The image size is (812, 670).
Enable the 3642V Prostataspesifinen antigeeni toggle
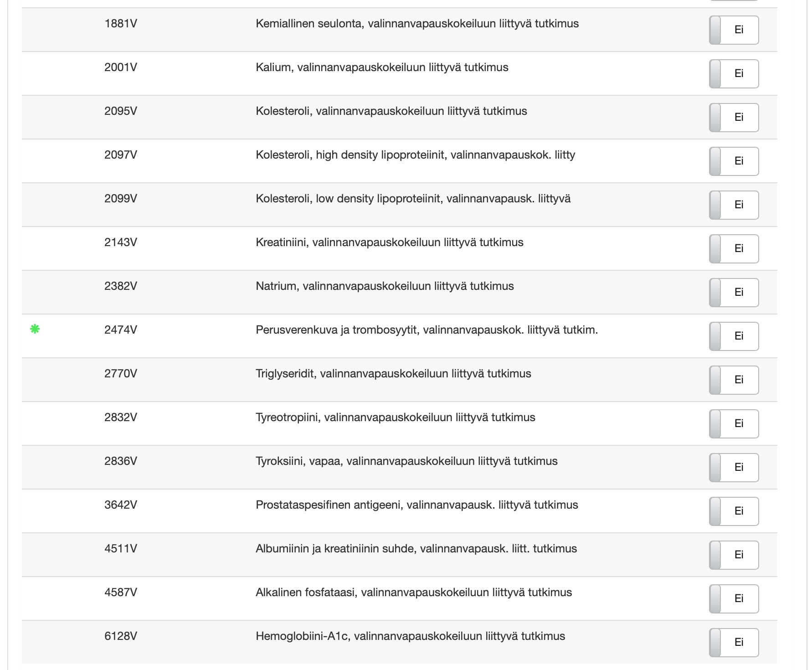click(734, 511)
